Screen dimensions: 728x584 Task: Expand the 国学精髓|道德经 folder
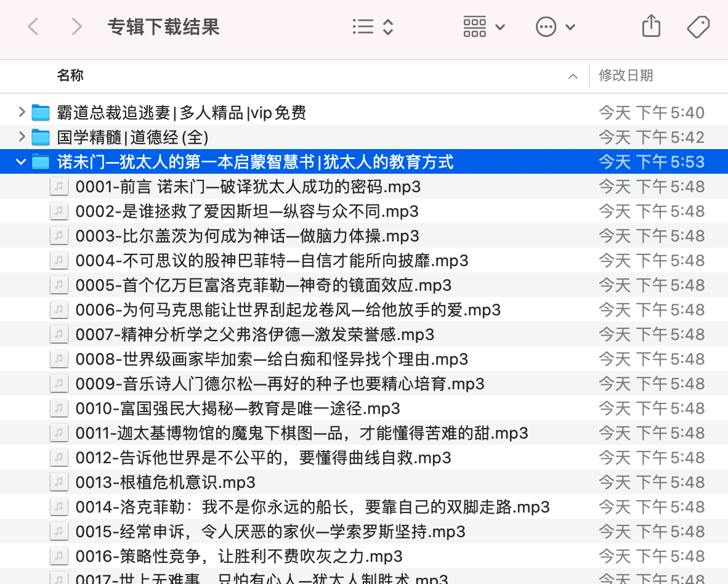(22, 137)
